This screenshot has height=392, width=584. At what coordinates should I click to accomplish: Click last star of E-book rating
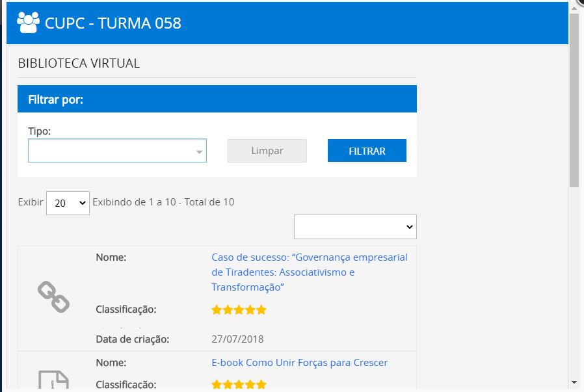(261, 384)
